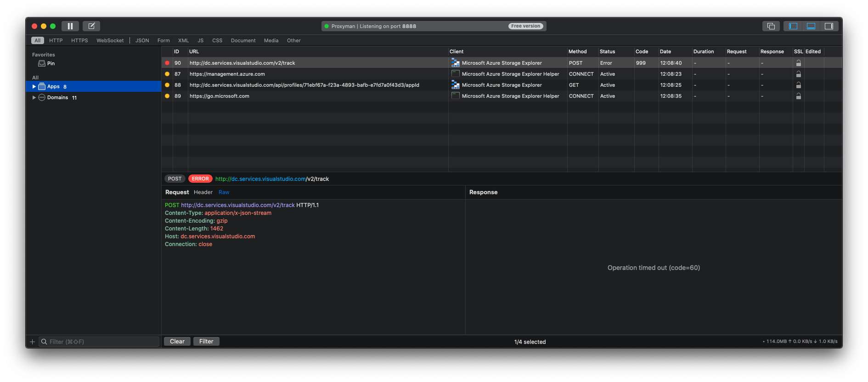
Task: Select the XML filter tab
Action: click(x=184, y=40)
